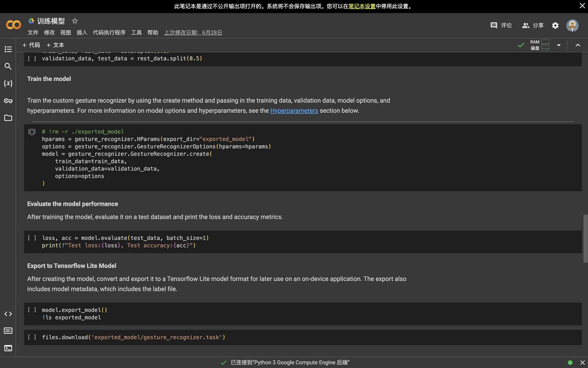
Task: Open the 文件 menu
Action: point(33,33)
